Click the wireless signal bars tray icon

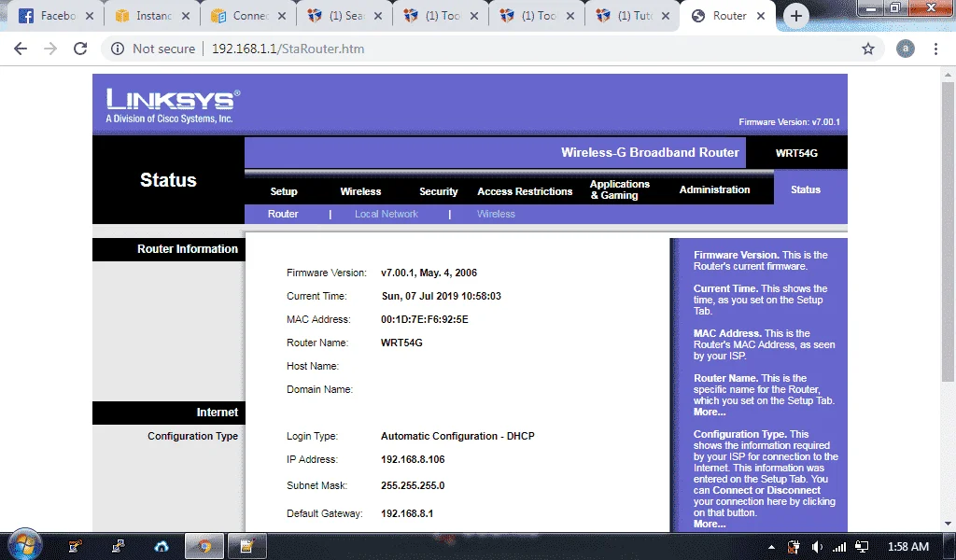[839, 547]
